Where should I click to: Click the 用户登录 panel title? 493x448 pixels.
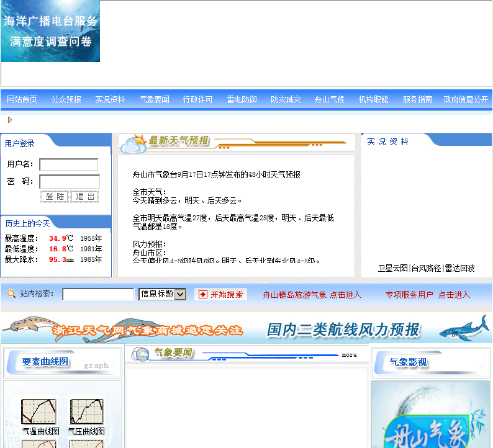coord(19,143)
